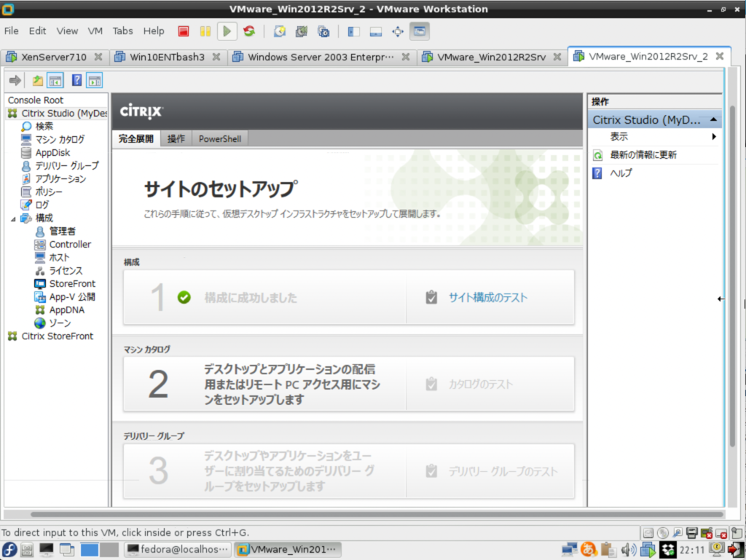Click the restart VM guest icon
Screen dimensions: 746x560
pyautogui.click(x=249, y=31)
